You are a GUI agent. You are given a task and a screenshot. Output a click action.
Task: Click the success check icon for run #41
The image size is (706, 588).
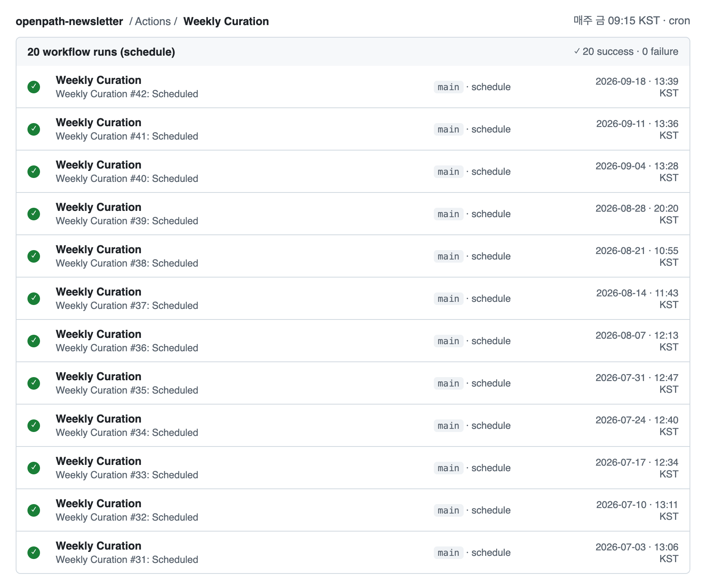click(x=34, y=129)
